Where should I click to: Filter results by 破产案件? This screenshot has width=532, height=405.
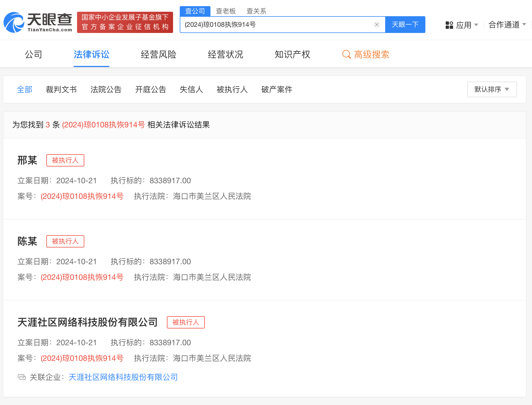click(277, 89)
